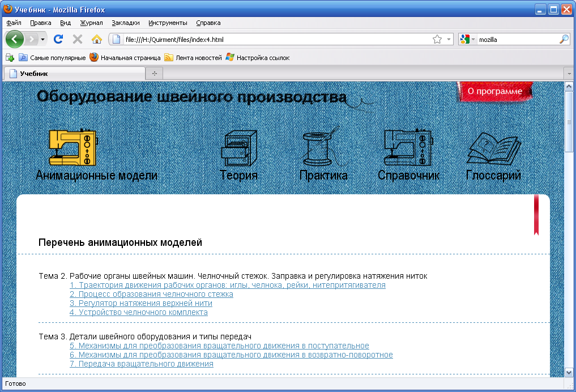
Task: Click the Google search engine icon
Action: coord(464,39)
